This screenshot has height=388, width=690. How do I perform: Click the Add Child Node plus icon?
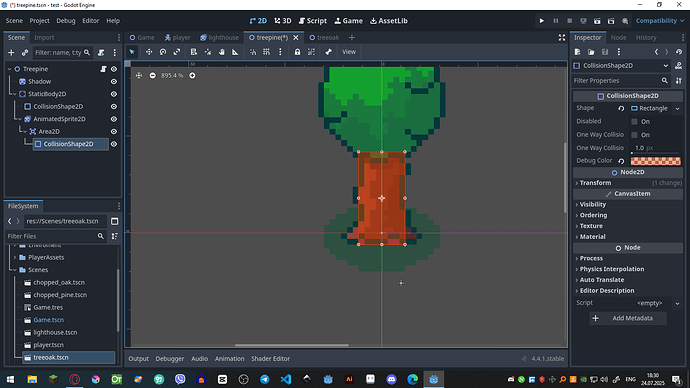pos(11,53)
